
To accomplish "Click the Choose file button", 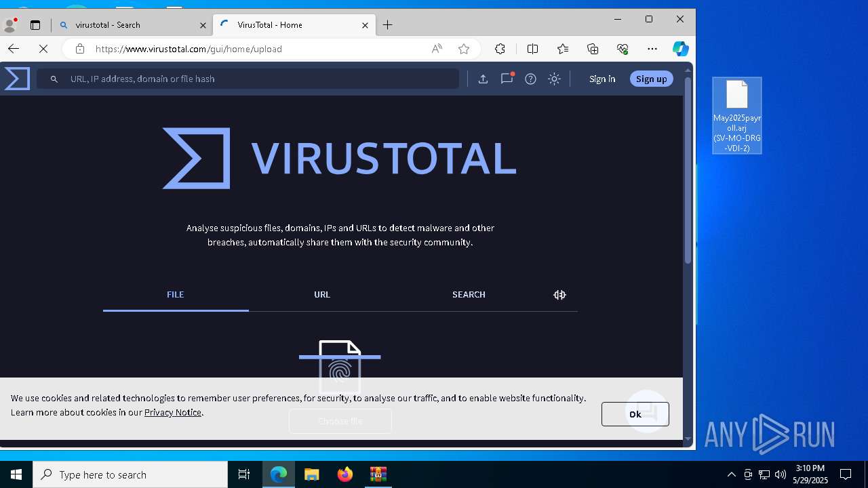I will [x=340, y=421].
